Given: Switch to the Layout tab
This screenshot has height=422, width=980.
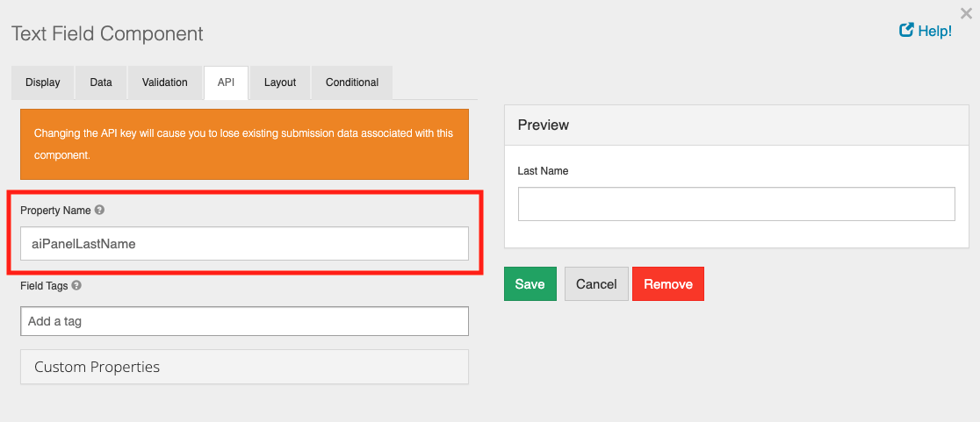Looking at the screenshot, I should (280, 82).
